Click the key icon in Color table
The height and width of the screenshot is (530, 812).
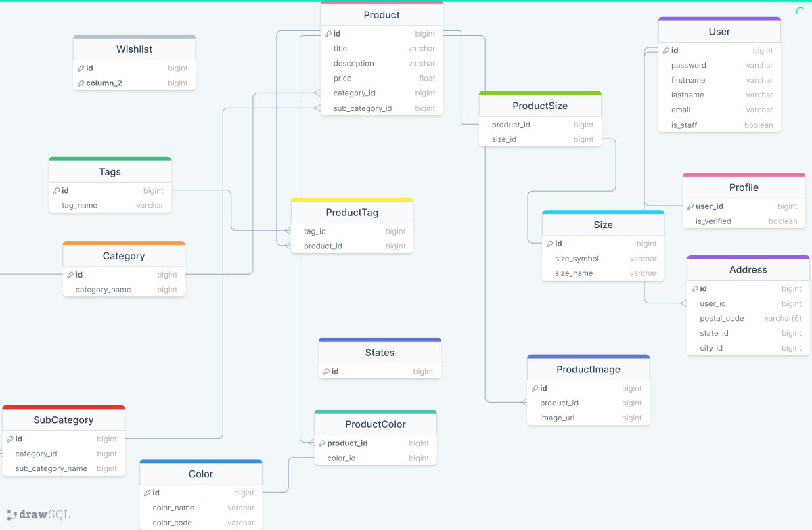coord(147,493)
